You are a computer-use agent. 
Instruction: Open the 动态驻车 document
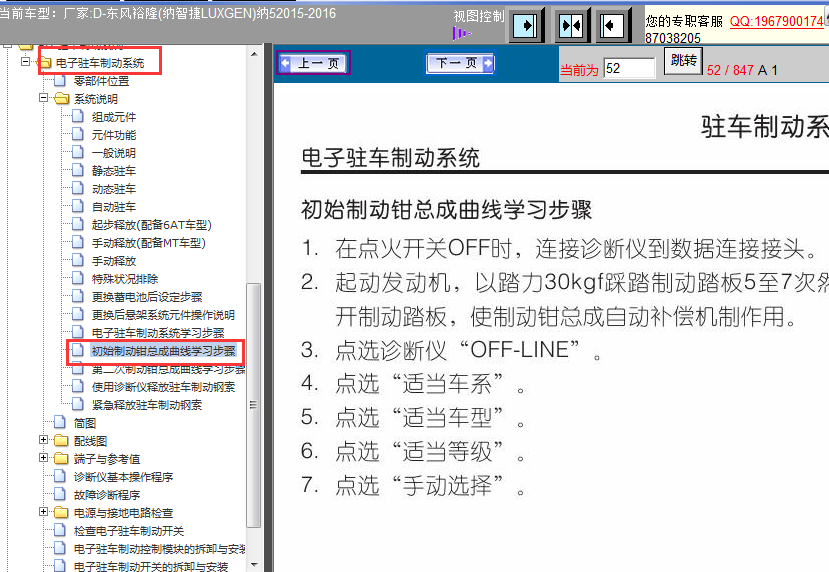tap(113, 189)
